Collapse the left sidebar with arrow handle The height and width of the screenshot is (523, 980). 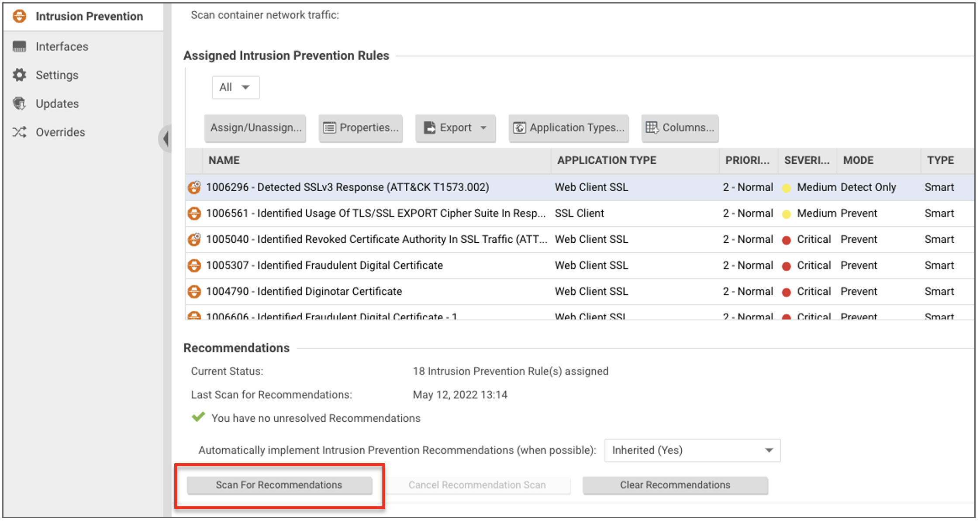coord(166,139)
